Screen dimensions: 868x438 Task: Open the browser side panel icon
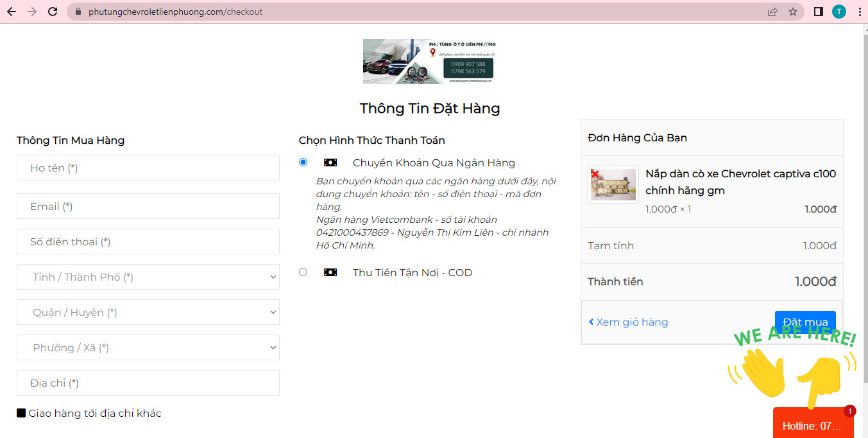[x=818, y=12]
